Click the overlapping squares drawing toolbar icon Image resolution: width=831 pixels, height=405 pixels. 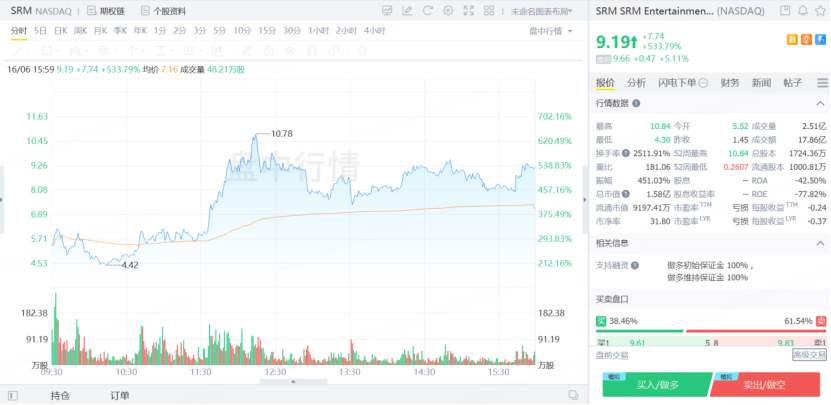pos(334,51)
